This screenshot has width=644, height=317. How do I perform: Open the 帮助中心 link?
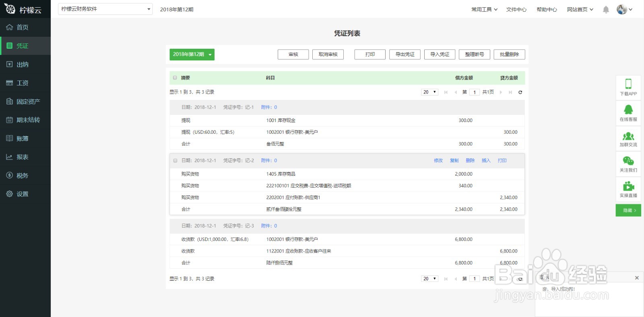547,9
